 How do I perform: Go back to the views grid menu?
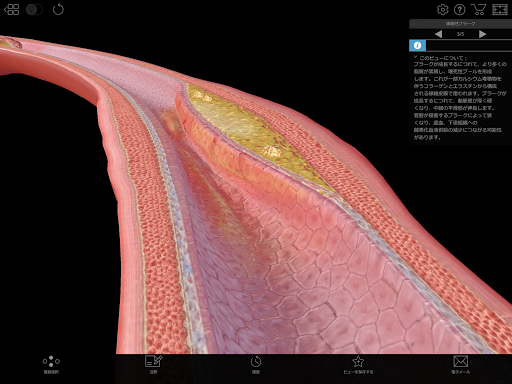click(x=12, y=9)
